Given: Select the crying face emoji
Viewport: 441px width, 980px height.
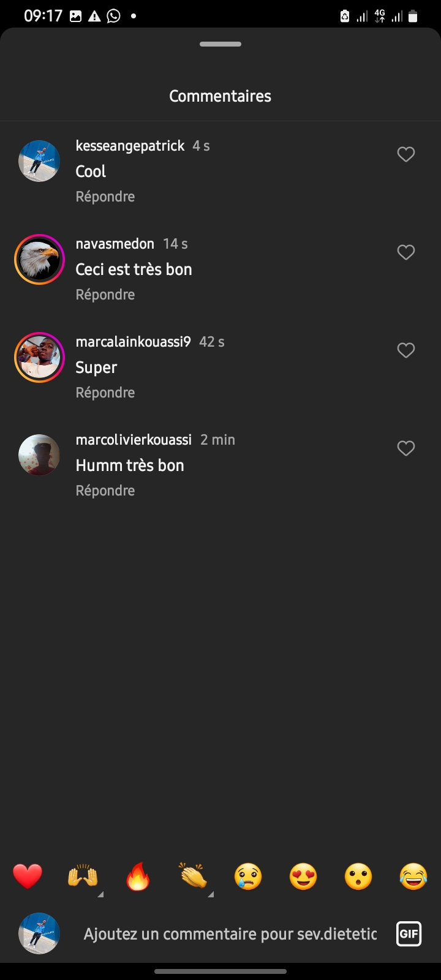Looking at the screenshot, I should coord(248,876).
